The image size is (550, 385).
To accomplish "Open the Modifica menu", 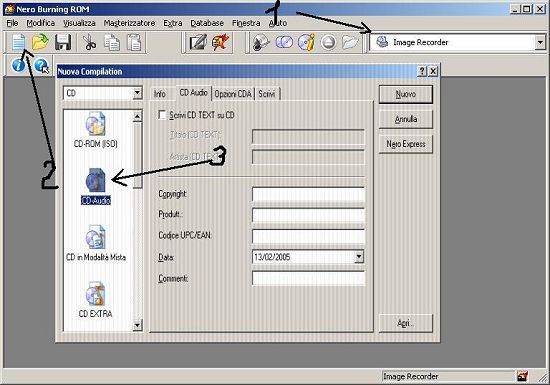I will coord(41,23).
